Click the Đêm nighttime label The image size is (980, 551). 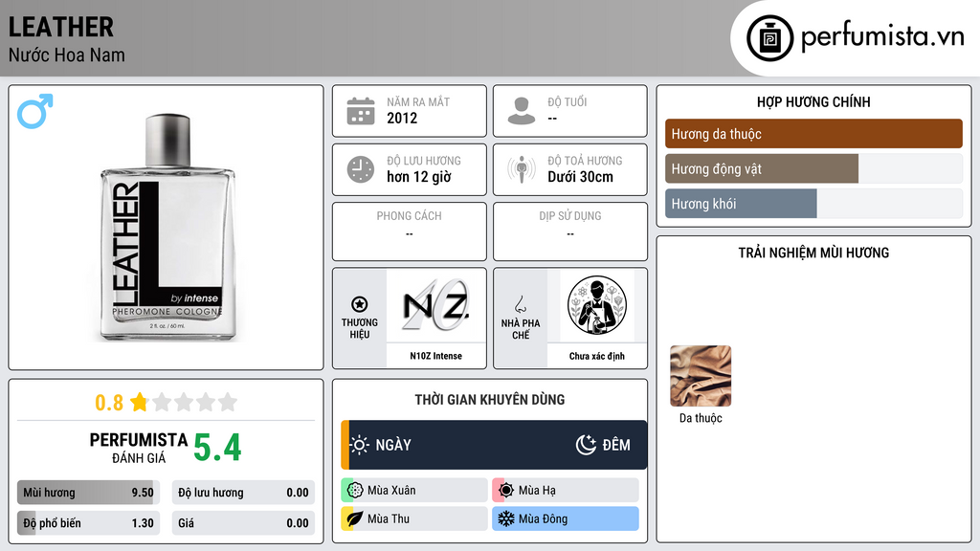click(616, 445)
